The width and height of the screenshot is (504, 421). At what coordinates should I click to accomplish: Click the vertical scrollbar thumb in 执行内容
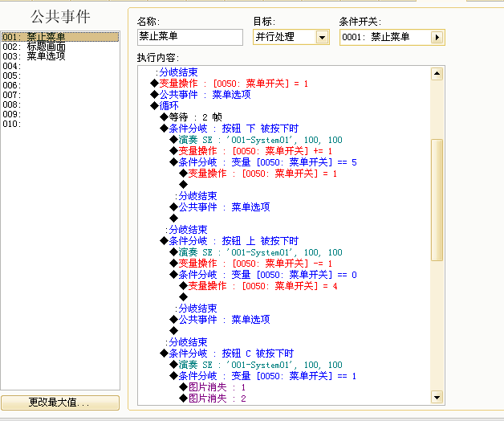[x=437, y=200]
